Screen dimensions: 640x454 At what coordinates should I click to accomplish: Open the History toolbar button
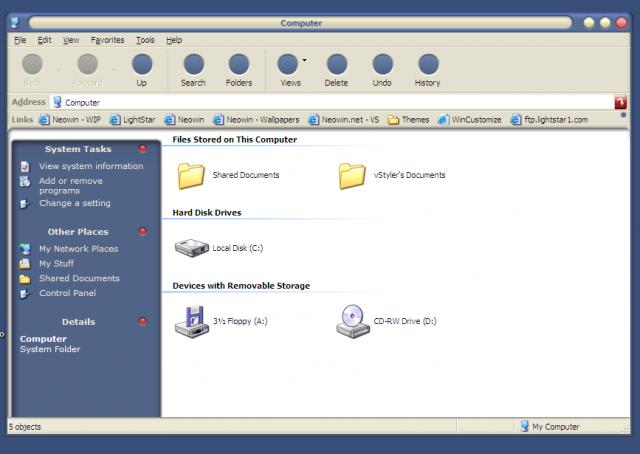[x=428, y=71]
